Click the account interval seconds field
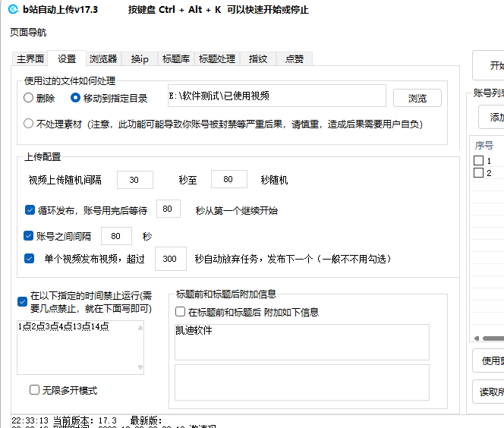Viewport: 504px width, 428px height. (x=116, y=236)
